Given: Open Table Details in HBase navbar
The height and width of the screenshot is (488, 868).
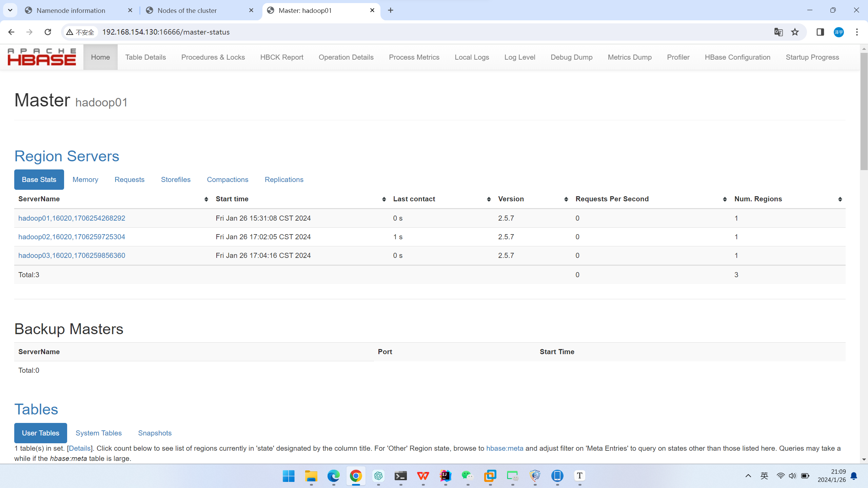Looking at the screenshot, I should coord(145,57).
